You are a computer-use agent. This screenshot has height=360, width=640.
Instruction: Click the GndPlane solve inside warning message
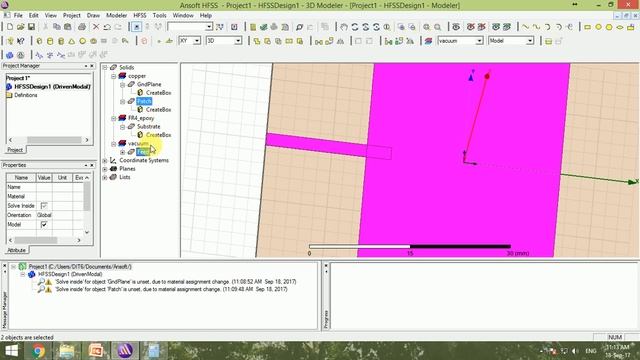[176, 282]
